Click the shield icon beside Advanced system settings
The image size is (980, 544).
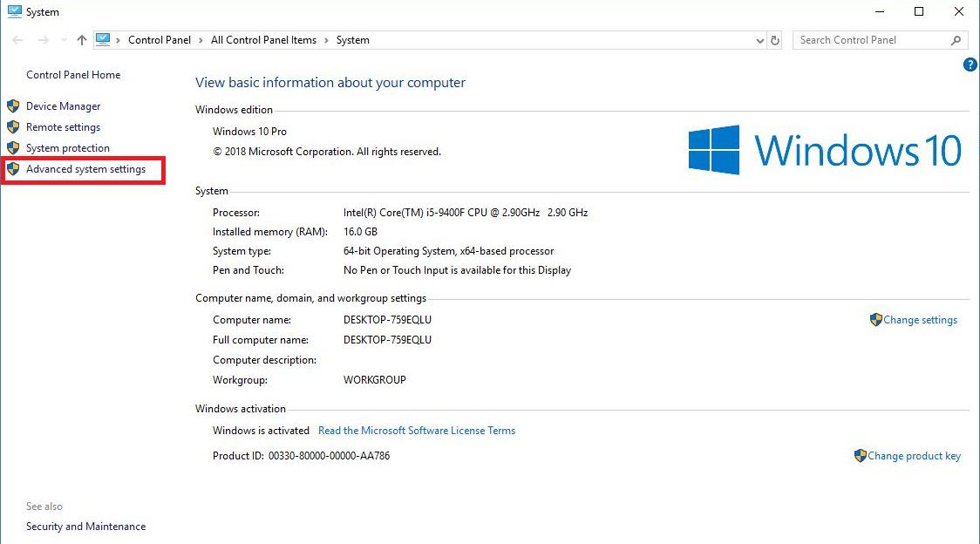coord(13,169)
